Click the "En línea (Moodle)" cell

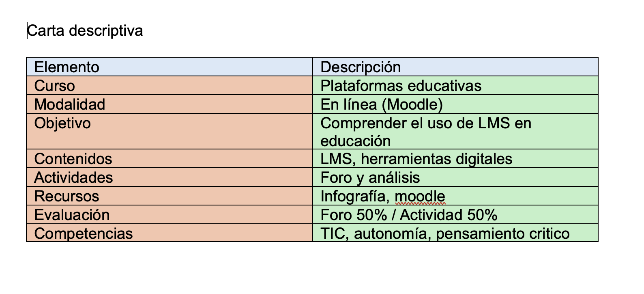(381, 104)
